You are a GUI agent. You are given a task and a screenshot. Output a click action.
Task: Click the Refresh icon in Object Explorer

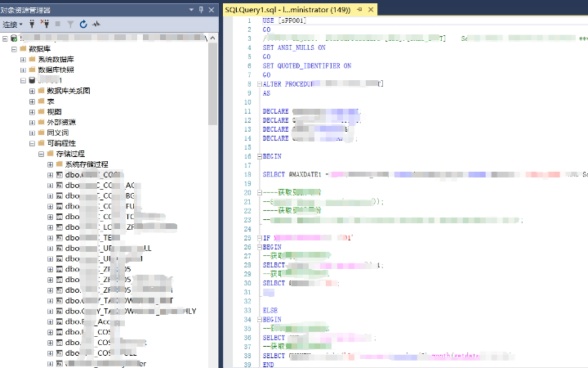pyautogui.click(x=83, y=25)
